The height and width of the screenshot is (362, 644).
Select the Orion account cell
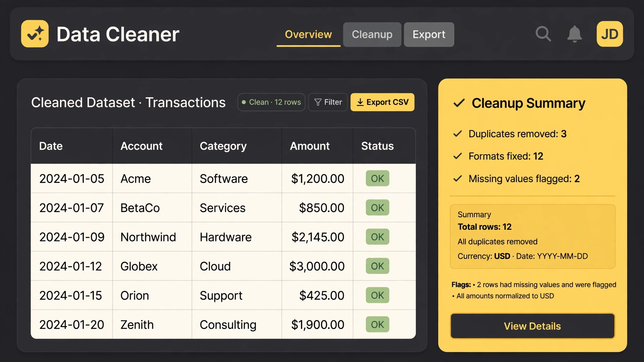click(x=152, y=295)
